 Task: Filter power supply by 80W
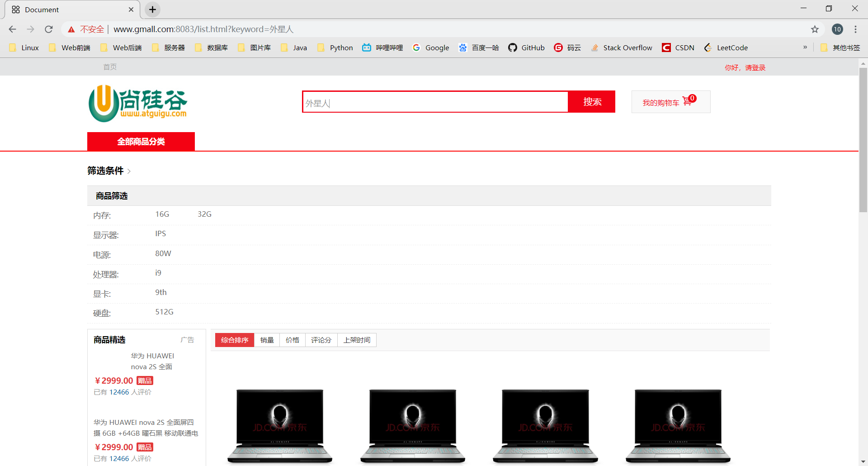point(163,253)
